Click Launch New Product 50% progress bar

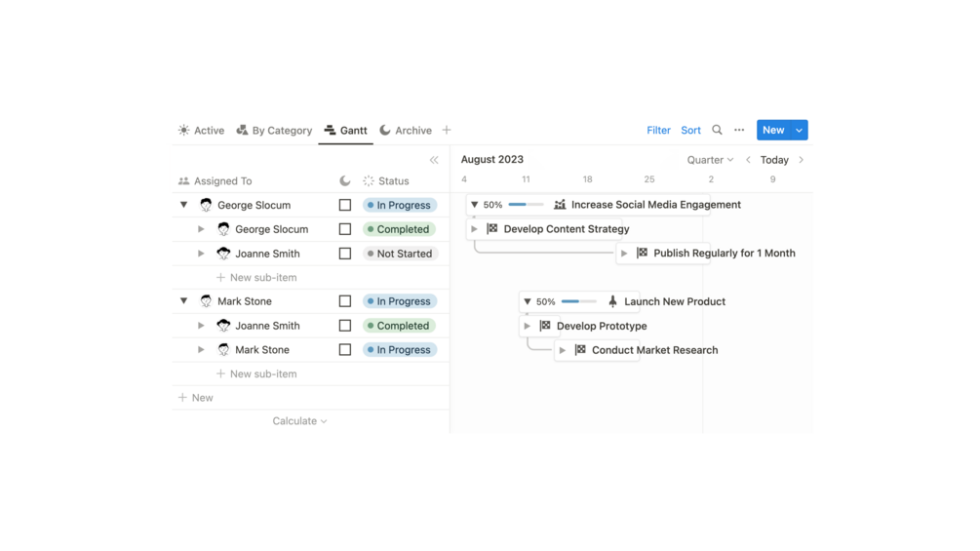point(579,301)
